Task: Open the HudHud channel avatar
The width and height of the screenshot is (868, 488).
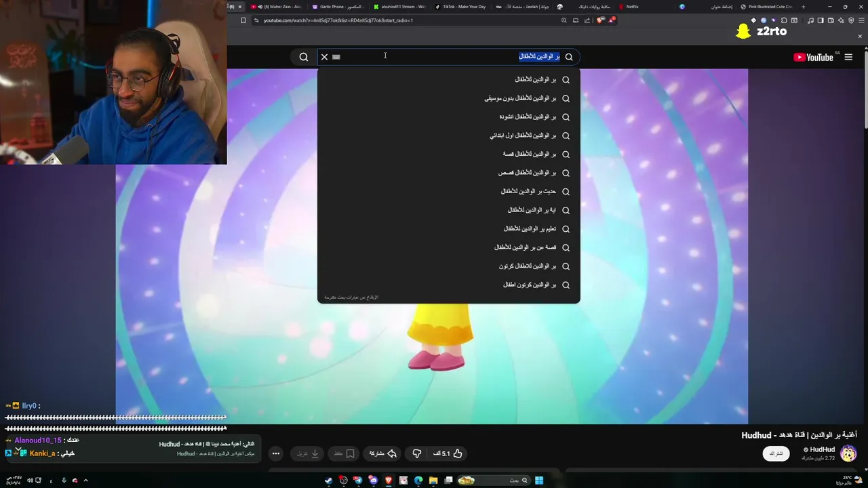Action: (x=848, y=453)
